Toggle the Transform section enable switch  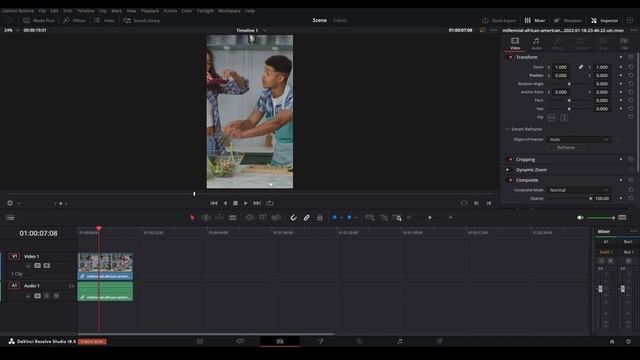510,57
